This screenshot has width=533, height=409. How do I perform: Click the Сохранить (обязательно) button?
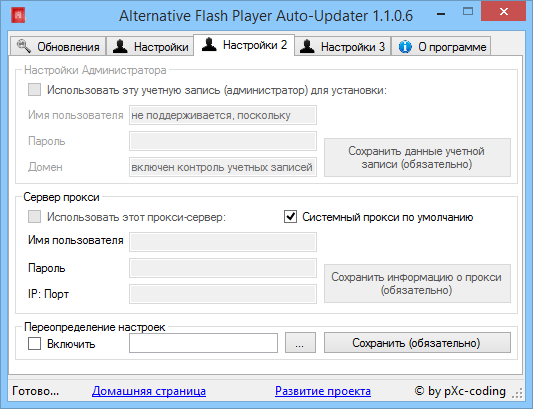417,343
